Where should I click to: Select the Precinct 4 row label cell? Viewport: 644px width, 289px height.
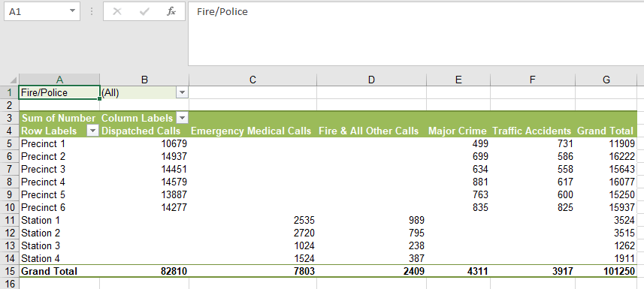[59, 182]
